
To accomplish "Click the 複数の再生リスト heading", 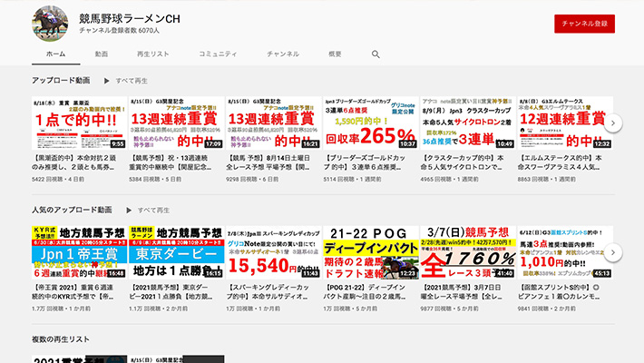I will 61,339.
